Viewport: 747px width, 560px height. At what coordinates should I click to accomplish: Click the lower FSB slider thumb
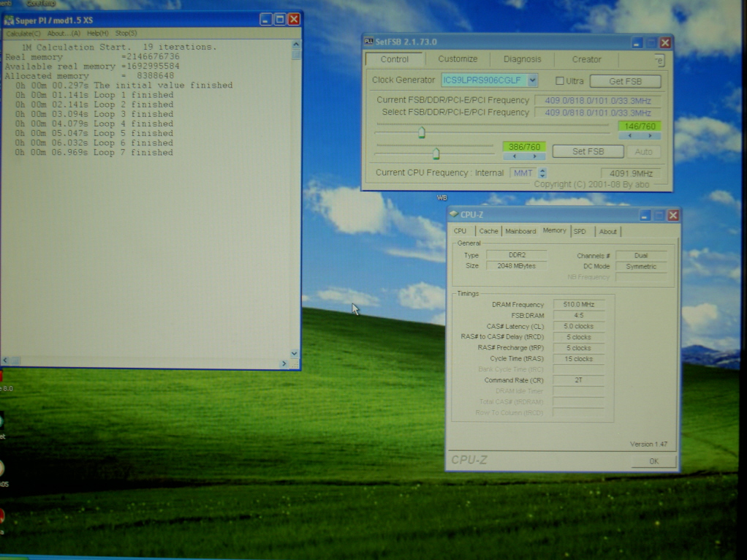436,154
